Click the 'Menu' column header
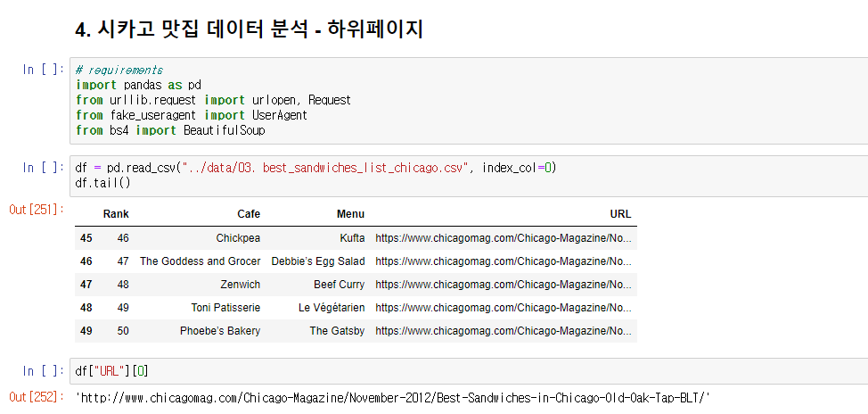The height and width of the screenshot is (414, 868). coord(350,214)
